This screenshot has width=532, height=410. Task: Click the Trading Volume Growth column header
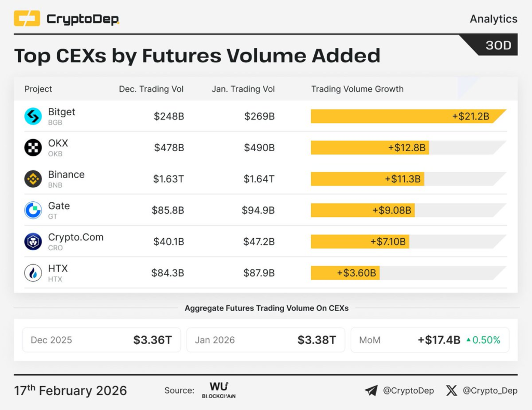pos(357,89)
